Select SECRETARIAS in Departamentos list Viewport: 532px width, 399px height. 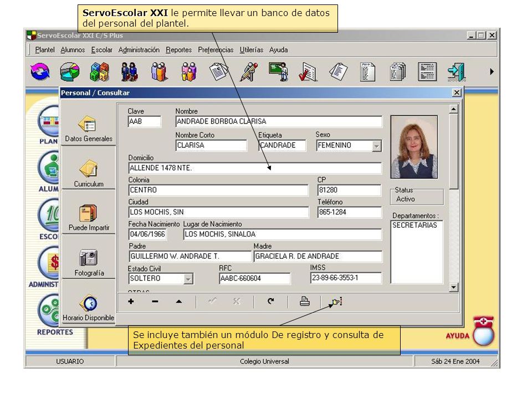tap(415, 226)
